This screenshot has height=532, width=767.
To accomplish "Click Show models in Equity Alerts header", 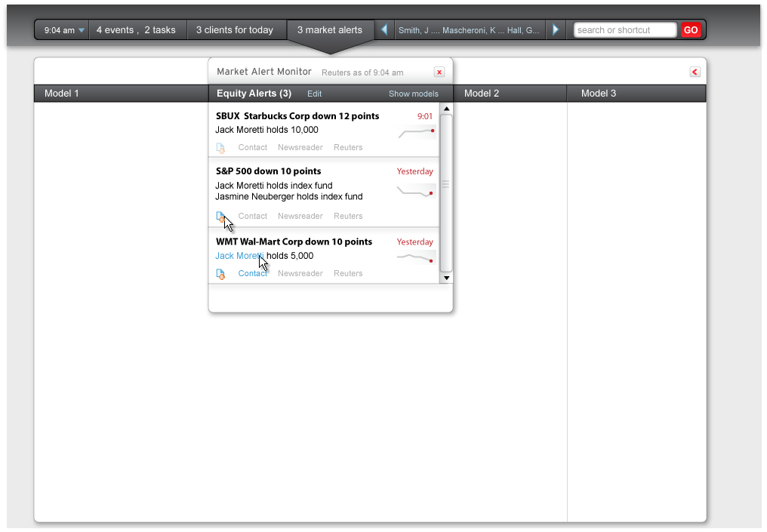I will click(x=413, y=94).
